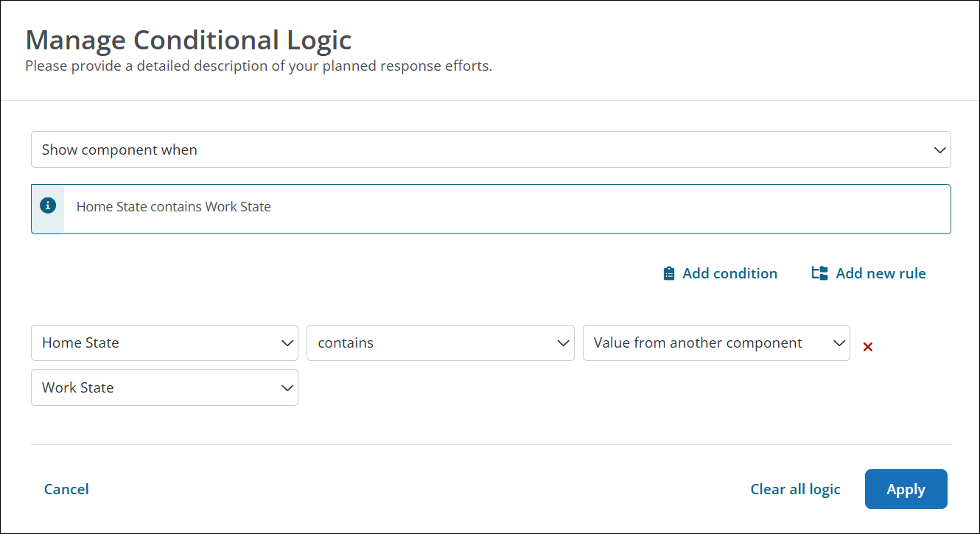Click the Manage Conditional Logic heading
This screenshot has height=534, width=980.
tap(189, 39)
